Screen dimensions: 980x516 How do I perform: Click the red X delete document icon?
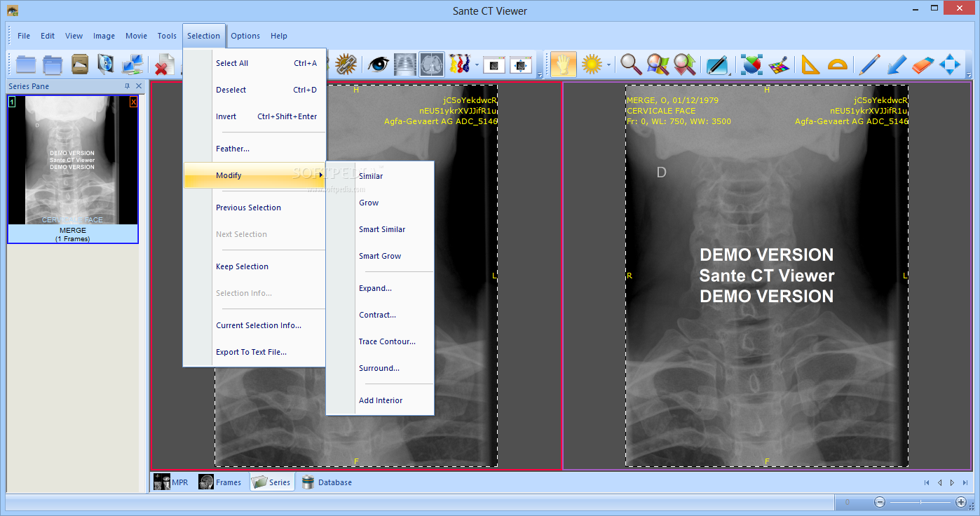(164, 65)
